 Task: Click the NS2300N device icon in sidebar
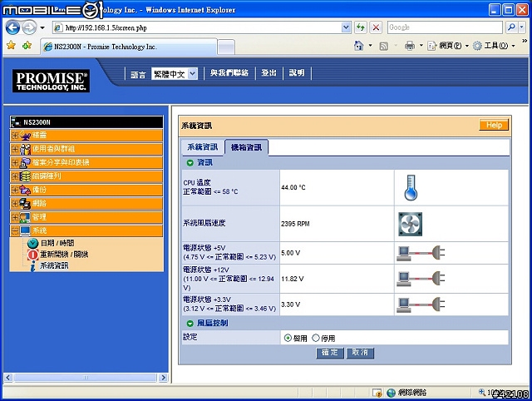point(16,122)
